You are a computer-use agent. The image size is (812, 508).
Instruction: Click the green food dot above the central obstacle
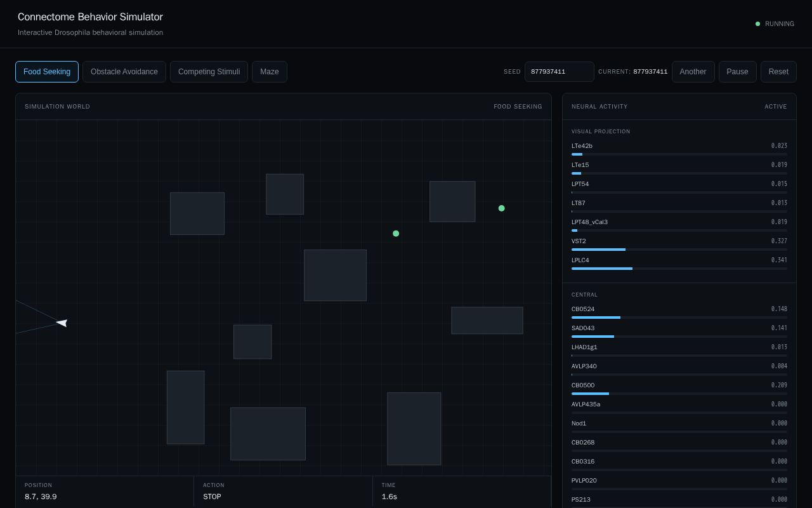tap(396, 234)
